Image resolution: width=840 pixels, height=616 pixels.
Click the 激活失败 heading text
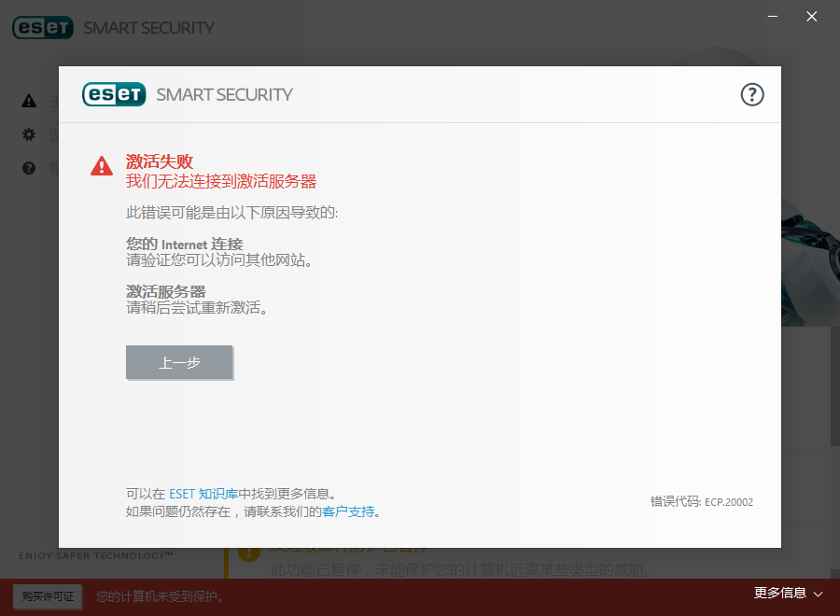[160, 161]
